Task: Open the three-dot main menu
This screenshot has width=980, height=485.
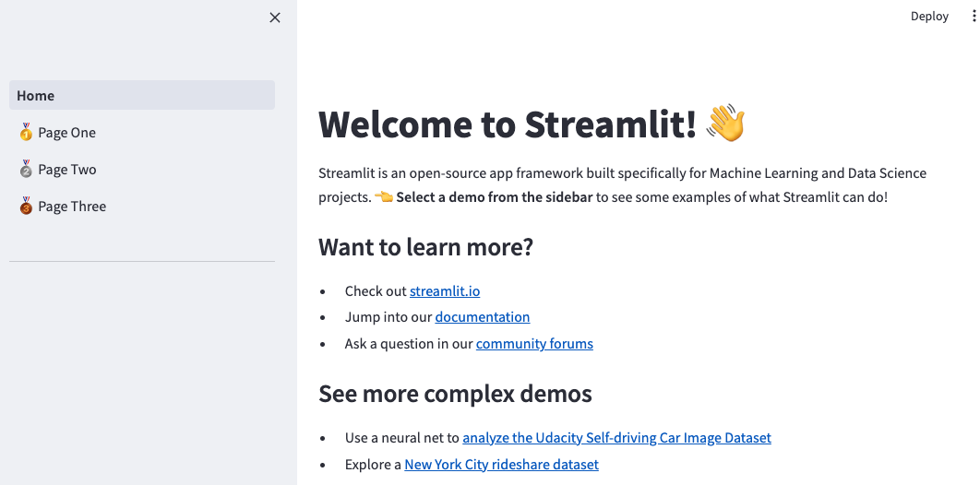Action: [x=974, y=17]
